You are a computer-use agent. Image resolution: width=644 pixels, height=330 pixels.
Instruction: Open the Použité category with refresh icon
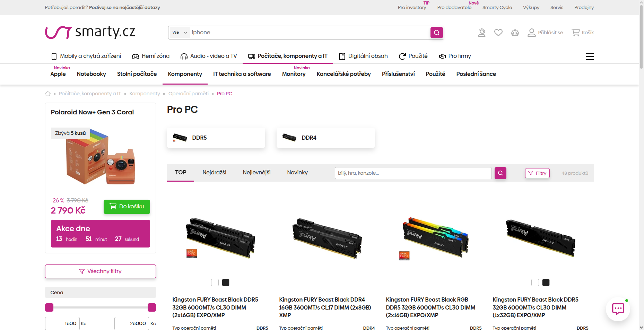tap(413, 56)
